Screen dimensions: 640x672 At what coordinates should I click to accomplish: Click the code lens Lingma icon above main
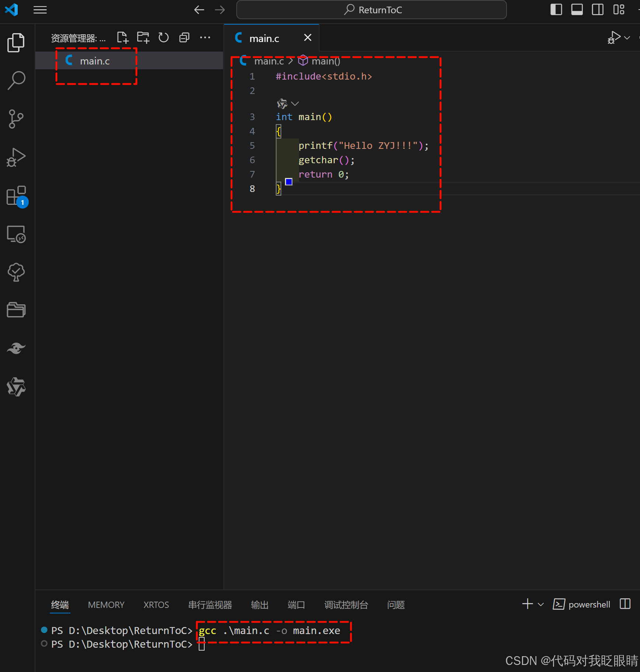(x=282, y=104)
